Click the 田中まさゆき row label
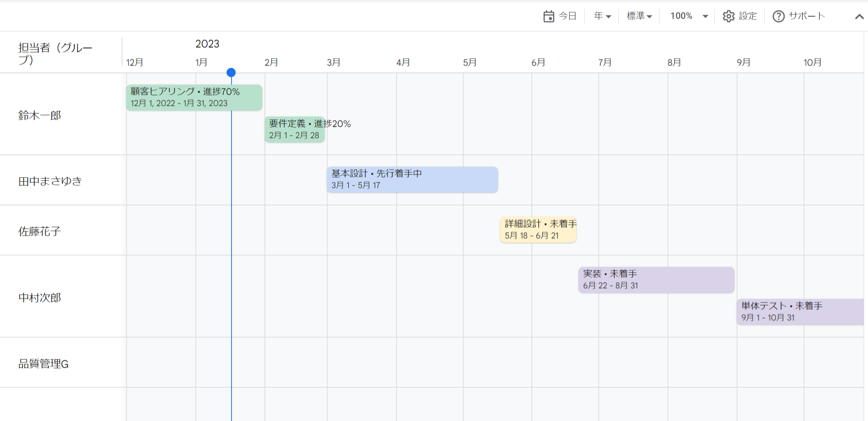Screen dimensions: 868x421 pos(50,181)
